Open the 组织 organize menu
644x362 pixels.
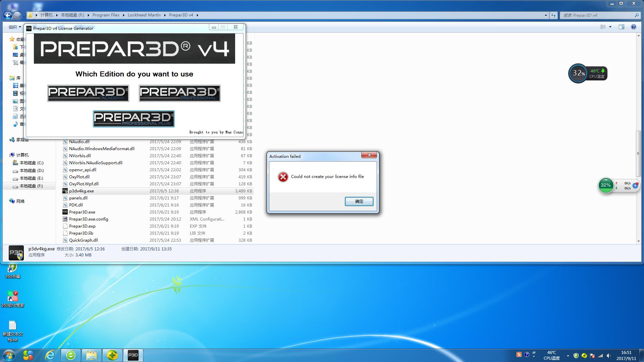pos(15,27)
